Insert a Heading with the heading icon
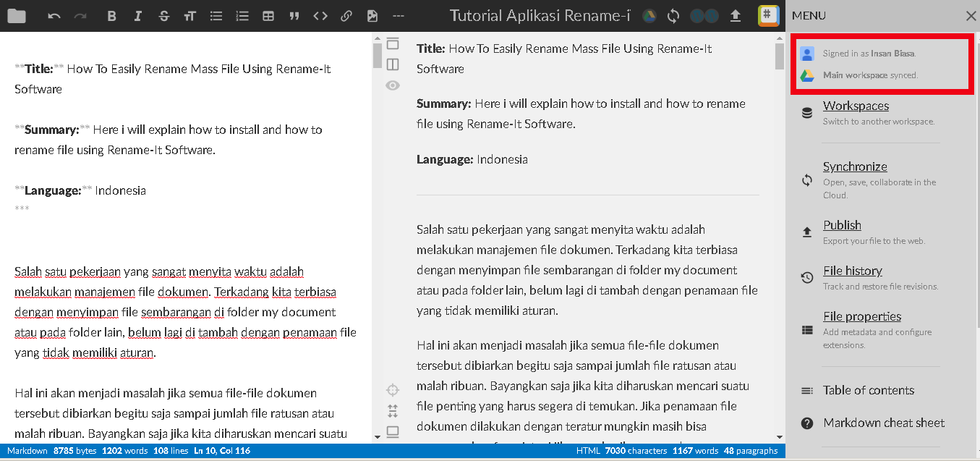The width and height of the screenshot is (980, 461). tap(189, 16)
